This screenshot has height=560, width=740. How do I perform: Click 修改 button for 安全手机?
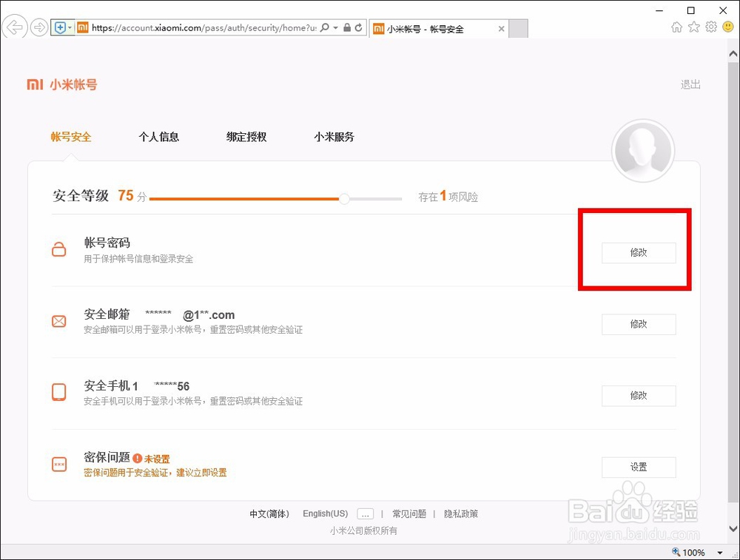point(639,395)
